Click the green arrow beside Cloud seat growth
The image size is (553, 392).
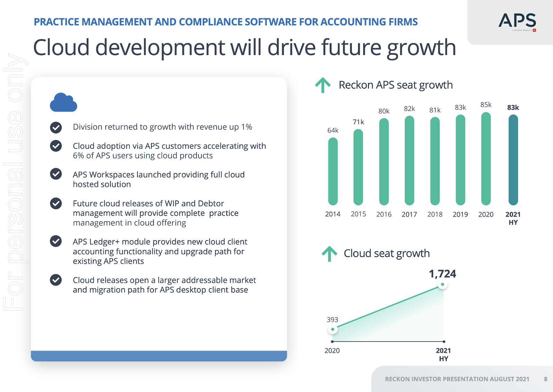pos(329,254)
